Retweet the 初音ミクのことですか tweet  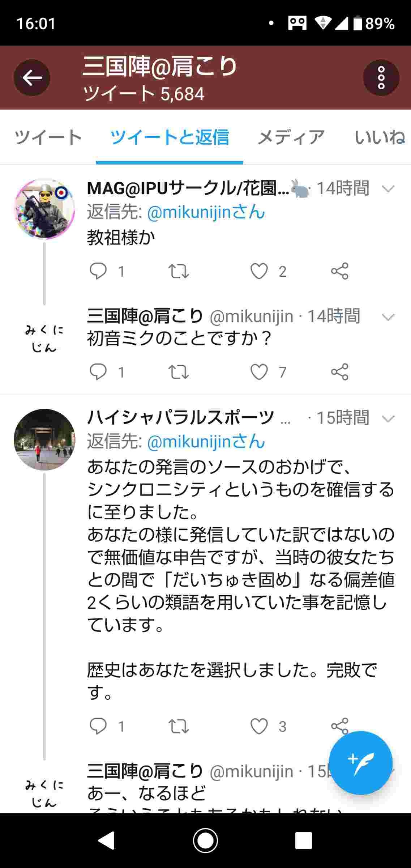179,372
